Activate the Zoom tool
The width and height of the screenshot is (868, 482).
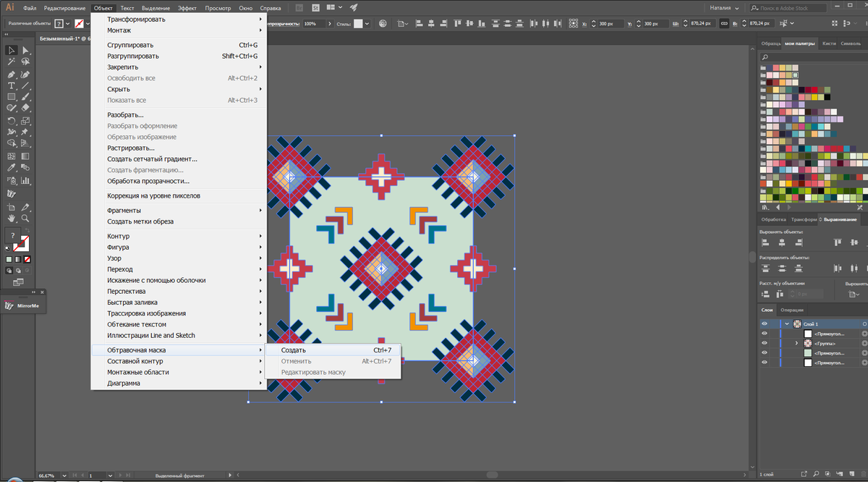pos(25,218)
